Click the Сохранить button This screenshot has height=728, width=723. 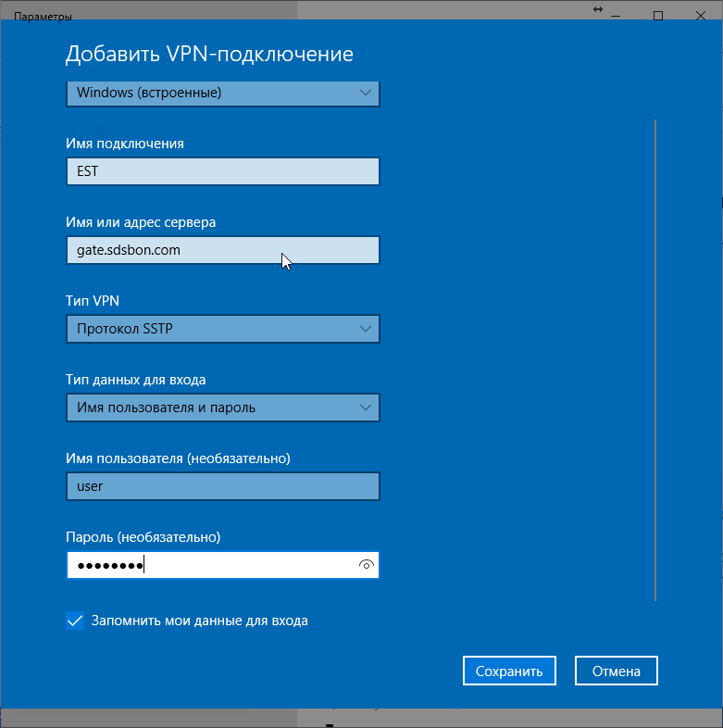coord(509,671)
